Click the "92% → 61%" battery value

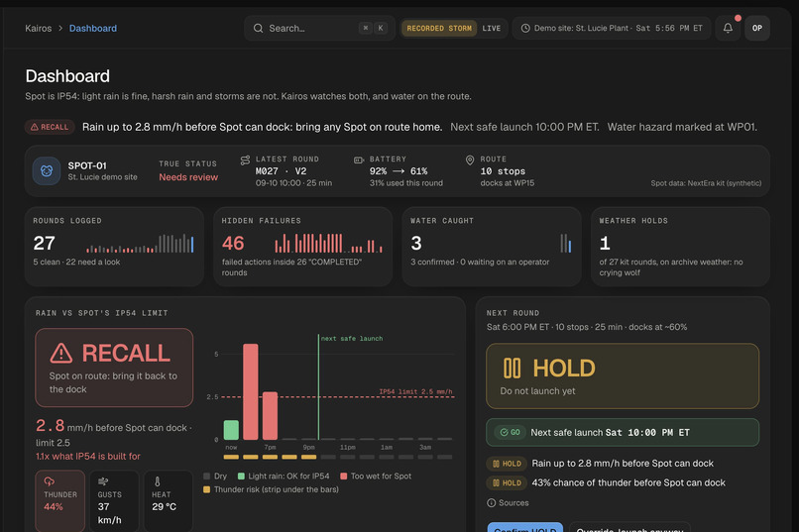click(x=399, y=171)
